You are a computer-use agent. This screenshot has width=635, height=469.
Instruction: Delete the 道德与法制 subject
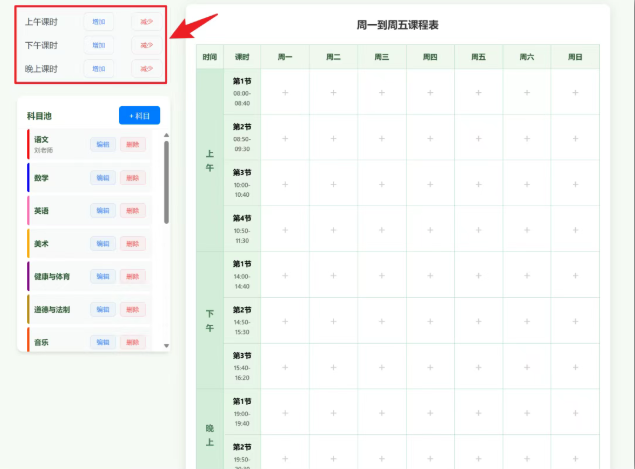[x=132, y=310]
